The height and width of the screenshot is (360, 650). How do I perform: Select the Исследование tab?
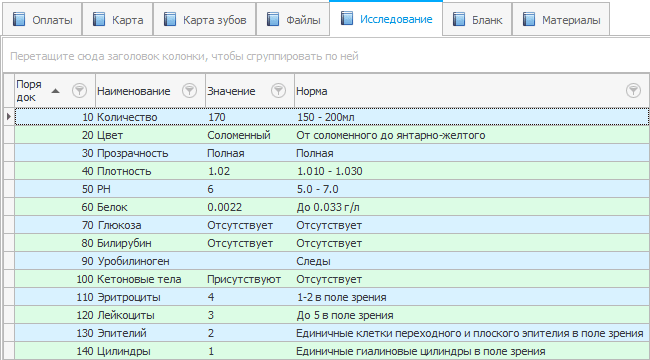[386, 19]
